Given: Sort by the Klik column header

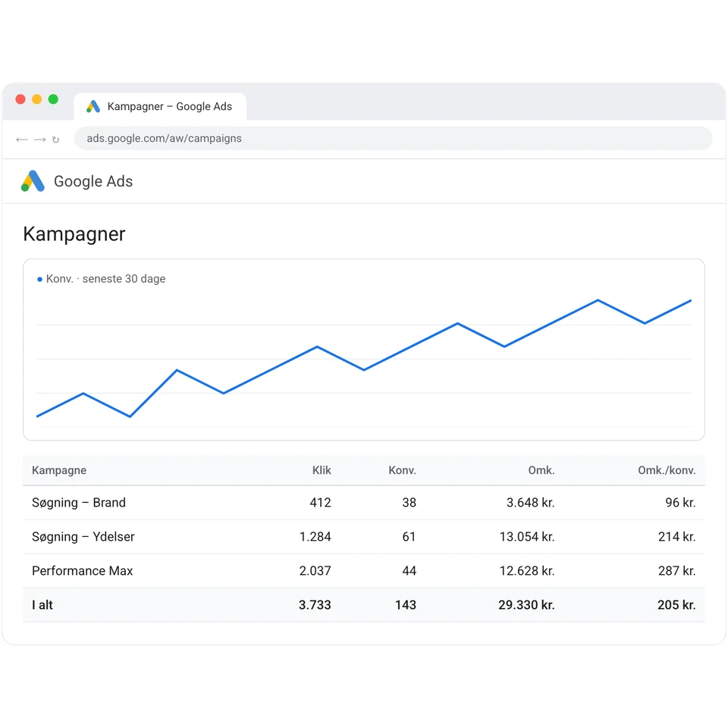Looking at the screenshot, I should (x=322, y=470).
